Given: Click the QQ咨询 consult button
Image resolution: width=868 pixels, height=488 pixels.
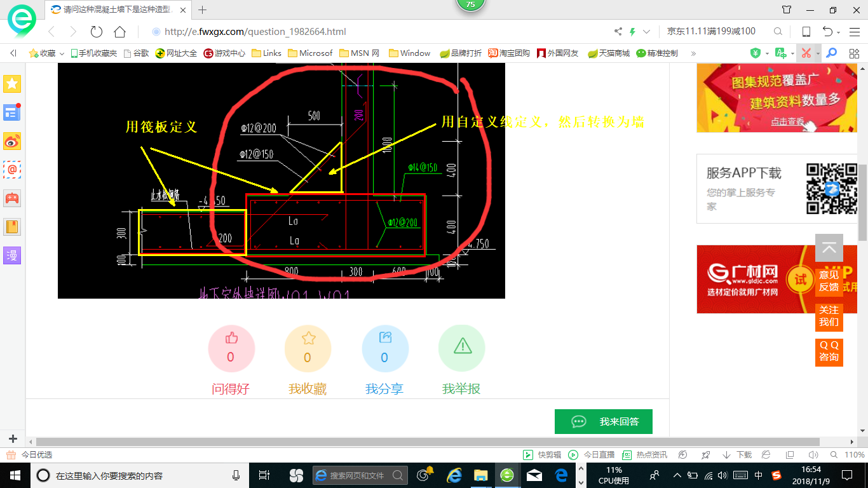Looking at the screenshot, I should tap(829, 351).
